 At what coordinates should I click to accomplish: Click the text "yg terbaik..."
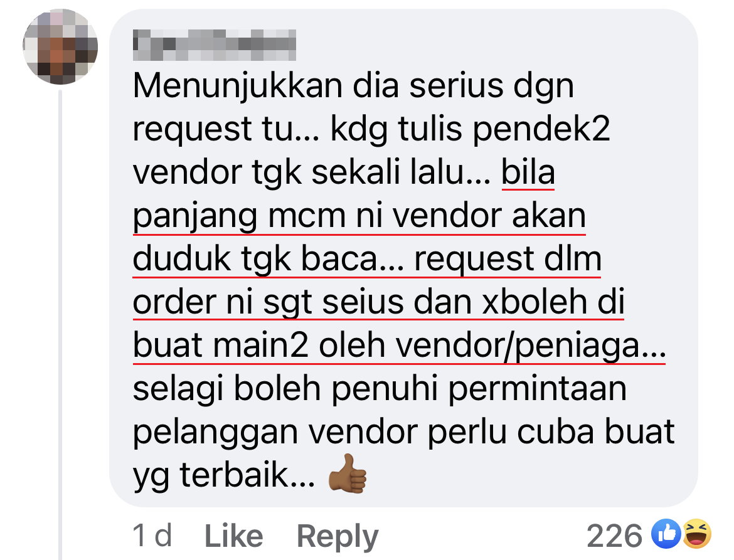point(224,475)
